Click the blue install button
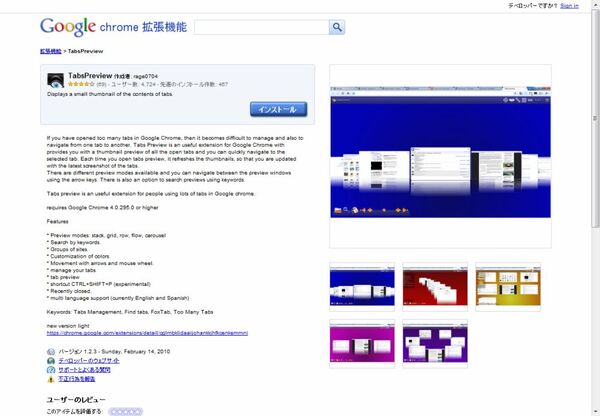Screen dimensions: 600x416 [x=279, y=109]
